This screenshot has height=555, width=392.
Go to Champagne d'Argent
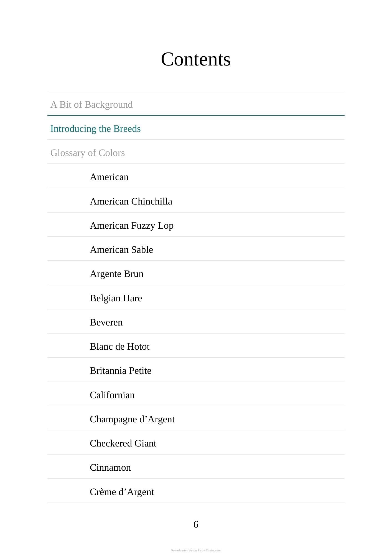(x=132, y=419)
